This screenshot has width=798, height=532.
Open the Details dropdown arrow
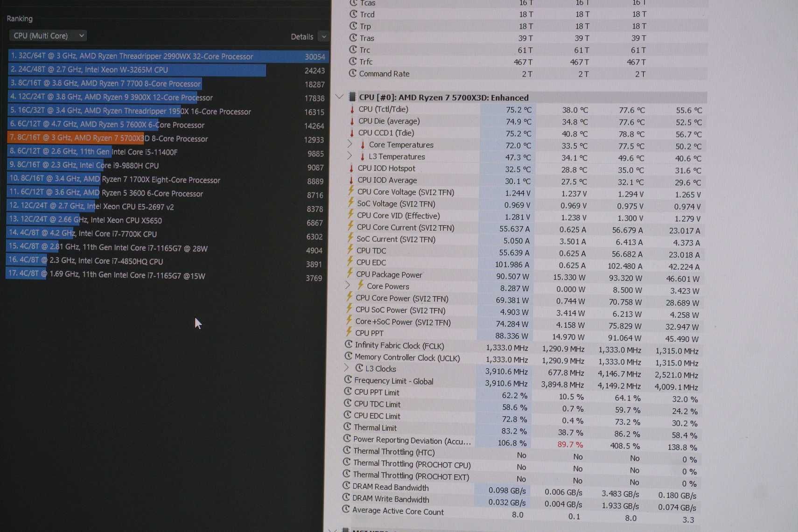tap(324, 36)
